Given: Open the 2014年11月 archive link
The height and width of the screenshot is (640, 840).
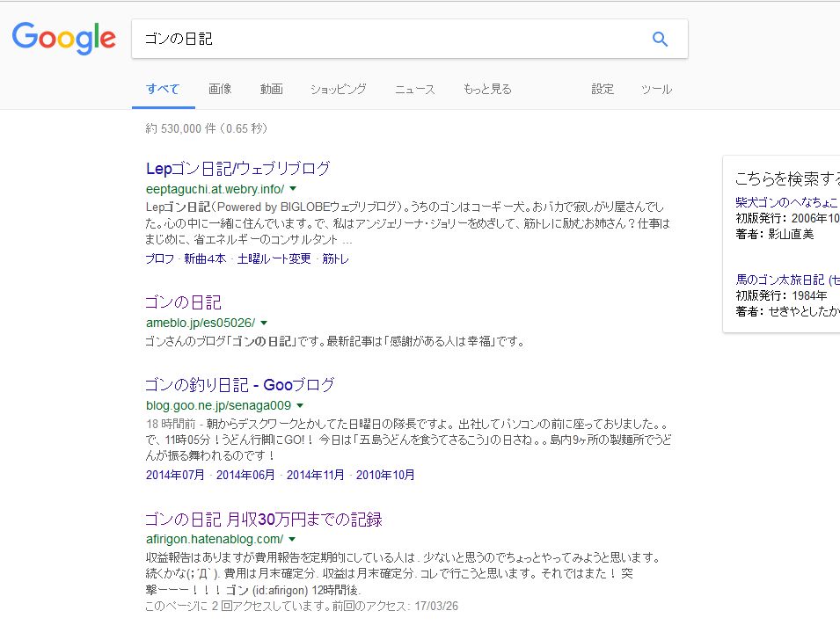Looking at the screenshot, I should (316, 475).
